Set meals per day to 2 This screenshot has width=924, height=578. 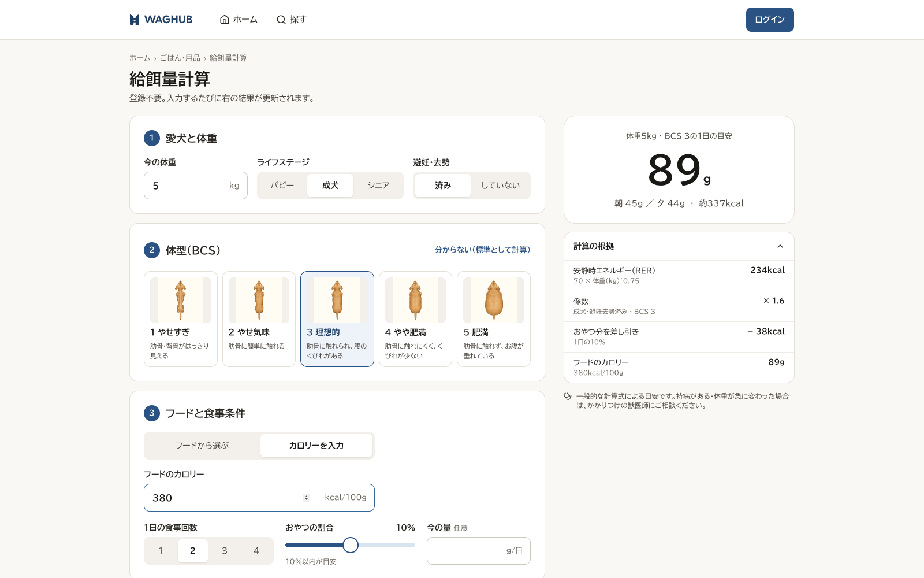click(193, 551)
